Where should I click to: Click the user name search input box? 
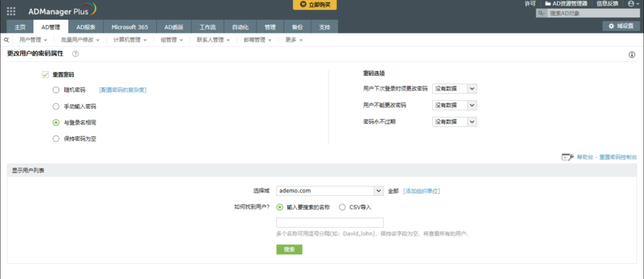(330, 223)
